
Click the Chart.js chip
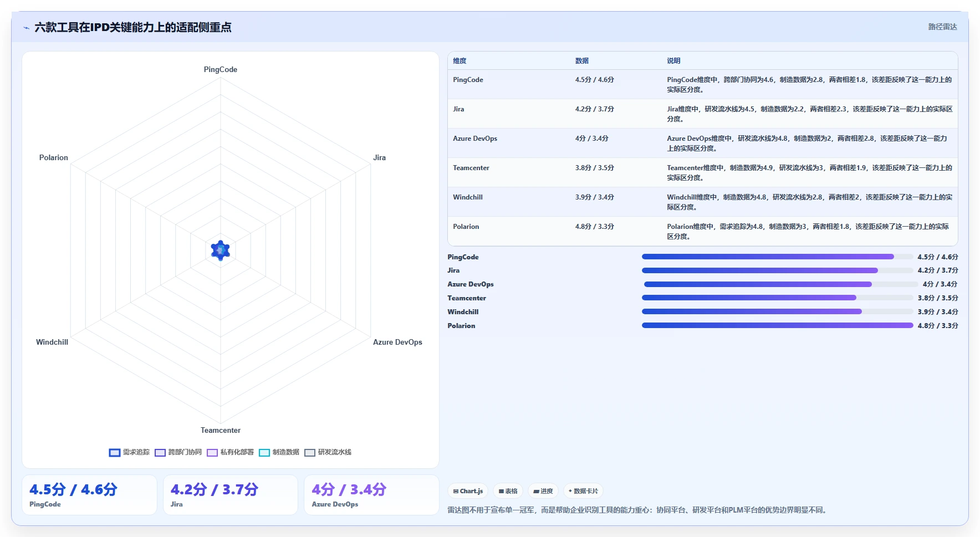tap(468, 491)
